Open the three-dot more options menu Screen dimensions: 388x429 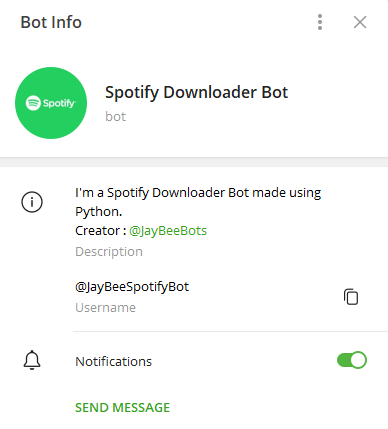tap(320, 22)
